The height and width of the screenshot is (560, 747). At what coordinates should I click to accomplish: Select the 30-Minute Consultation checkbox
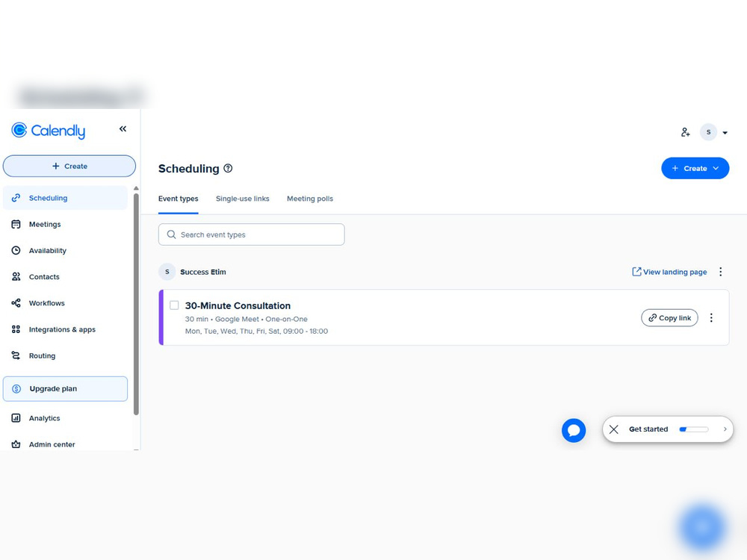pyautogui.click(x=174, y=305)
